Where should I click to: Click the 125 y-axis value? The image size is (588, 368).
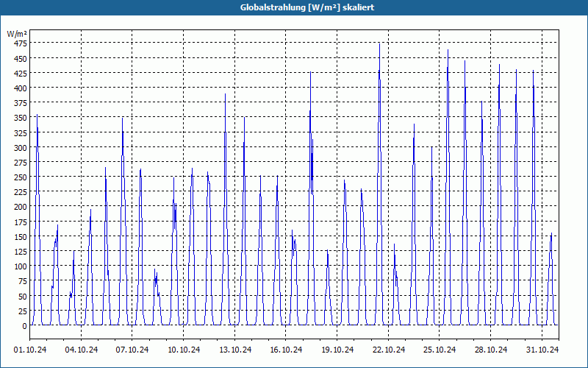click(21, 252)
